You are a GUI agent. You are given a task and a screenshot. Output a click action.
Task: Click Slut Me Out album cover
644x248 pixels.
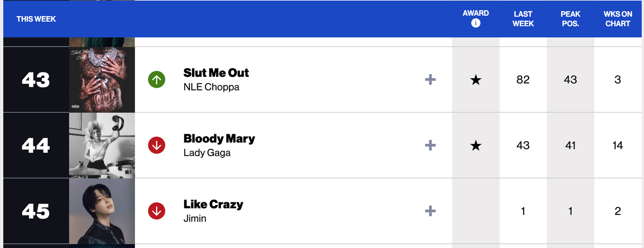pos(102,80)
